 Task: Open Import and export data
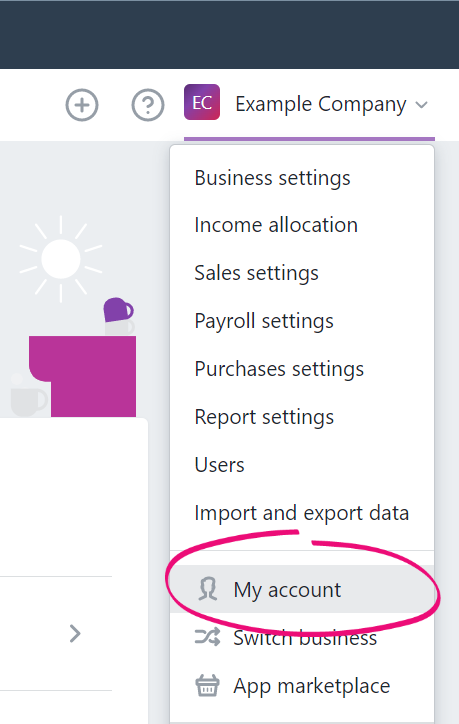302,513
